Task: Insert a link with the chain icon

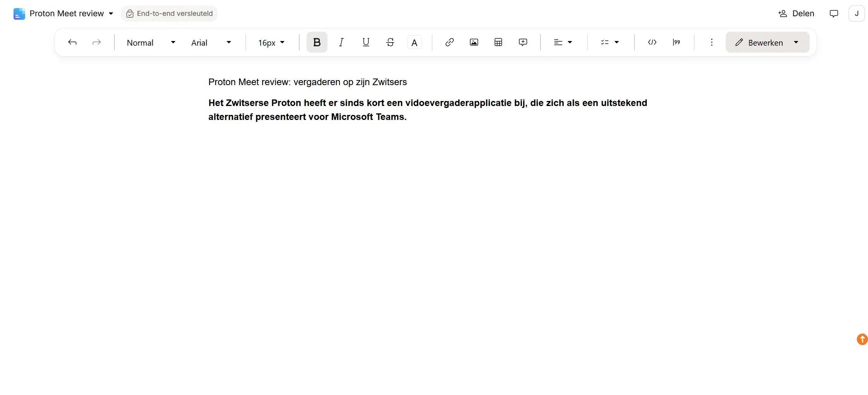Action: coord(449,42)
